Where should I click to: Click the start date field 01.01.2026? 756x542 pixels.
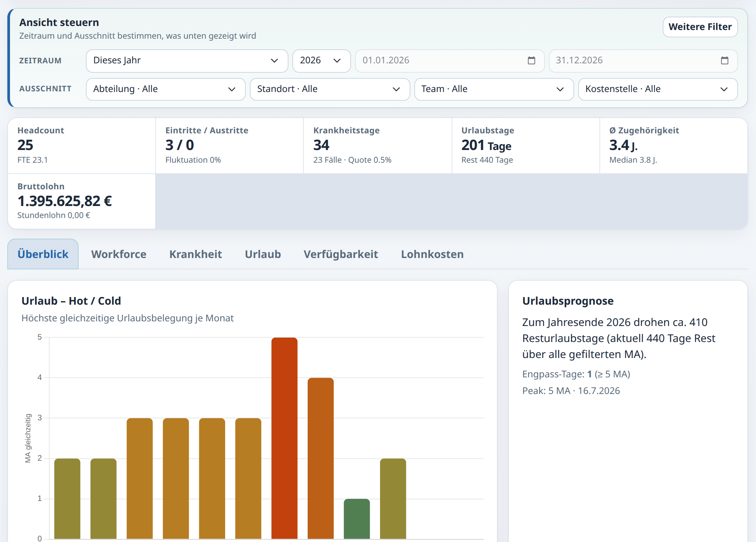point(449,61)
